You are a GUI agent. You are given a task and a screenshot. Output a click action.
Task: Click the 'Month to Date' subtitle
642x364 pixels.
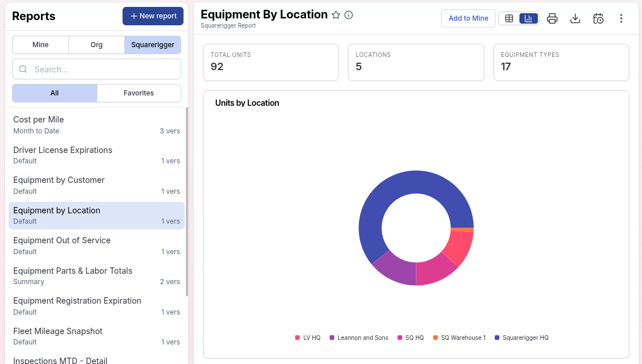(36, 131)
